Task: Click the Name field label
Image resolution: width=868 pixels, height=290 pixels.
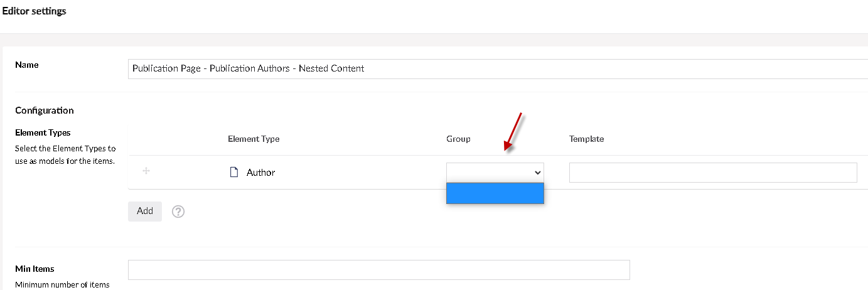Action: pyautogui.click(x=26, y=65)
